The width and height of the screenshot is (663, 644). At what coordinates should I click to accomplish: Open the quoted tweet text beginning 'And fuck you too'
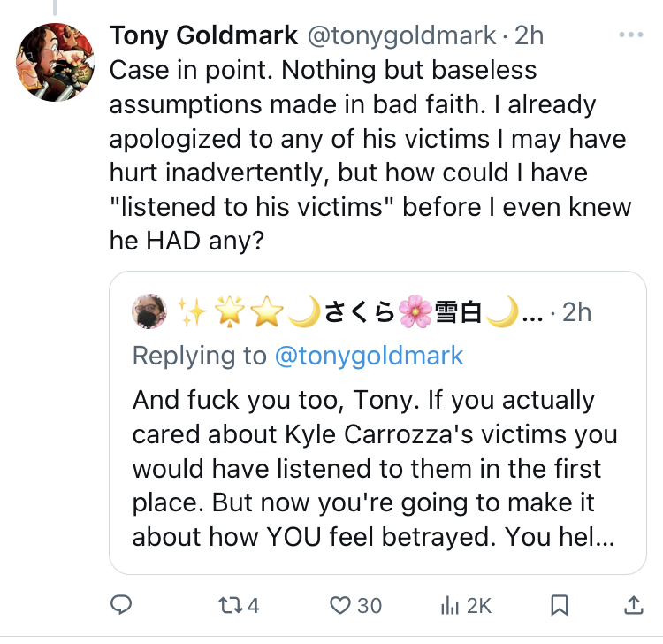click(x=375, y=468)
